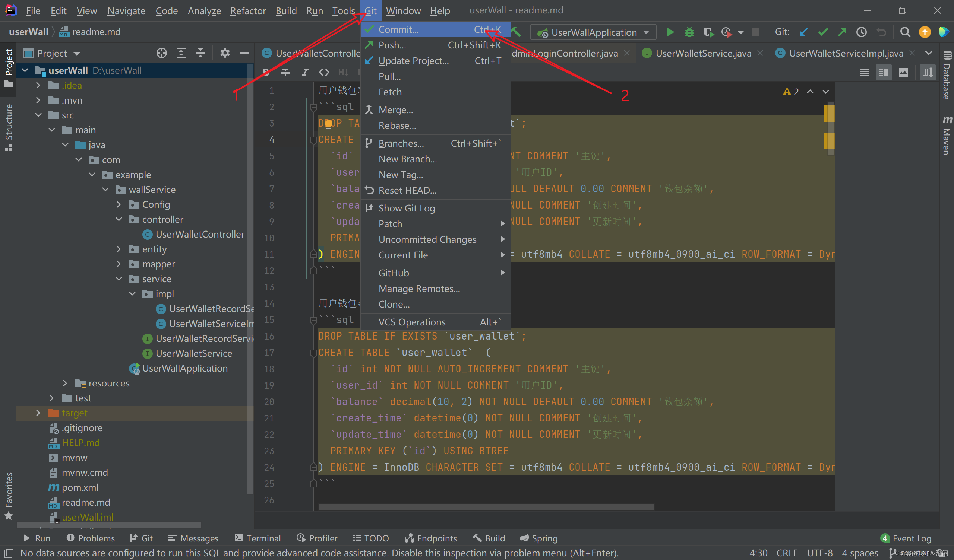Push changes via Git green arrow icon
Viewport: 954px width, 560px height.
(x=841, y=32)
